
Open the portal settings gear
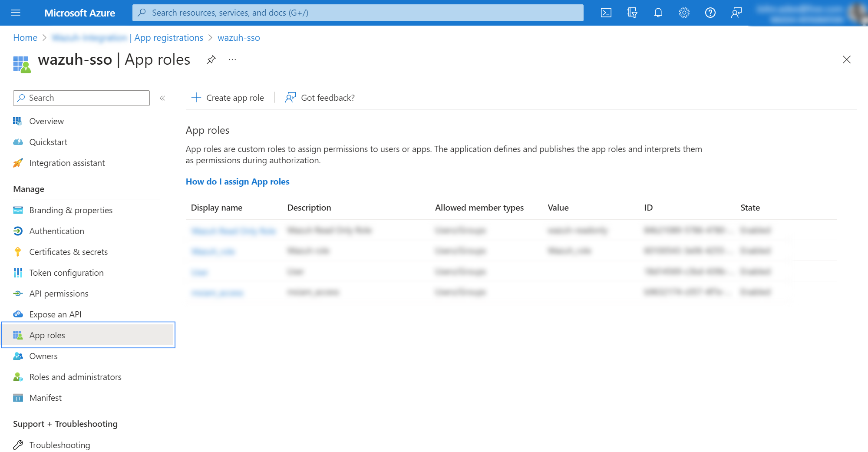[684, 13]
